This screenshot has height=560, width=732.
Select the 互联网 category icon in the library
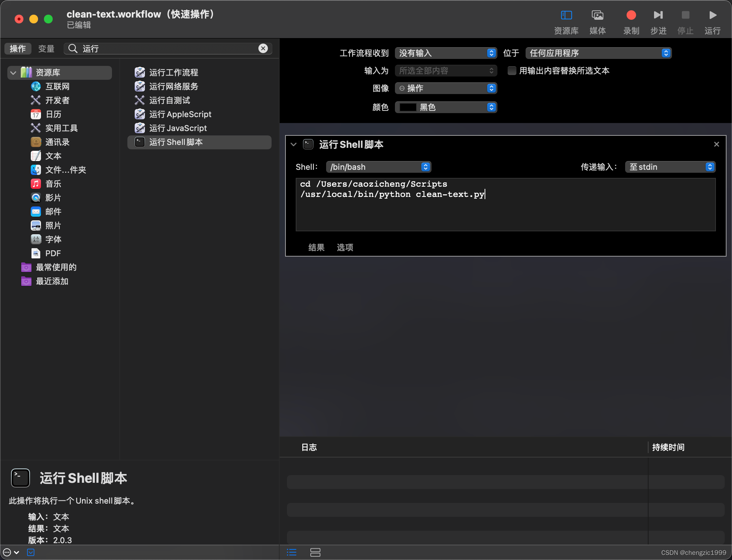[36, 86]
